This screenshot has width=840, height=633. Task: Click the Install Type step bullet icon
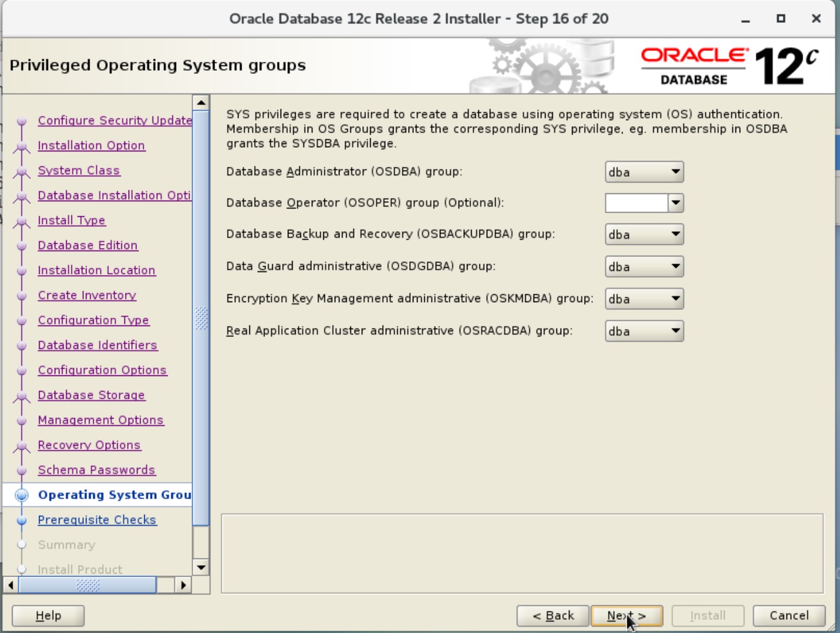[22, 222]
